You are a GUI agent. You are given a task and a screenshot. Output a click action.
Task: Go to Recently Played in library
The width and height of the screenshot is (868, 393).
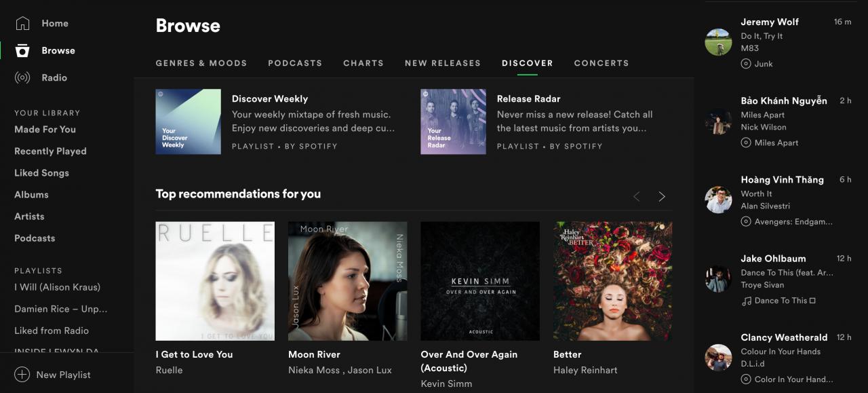[x=50, y=151]
